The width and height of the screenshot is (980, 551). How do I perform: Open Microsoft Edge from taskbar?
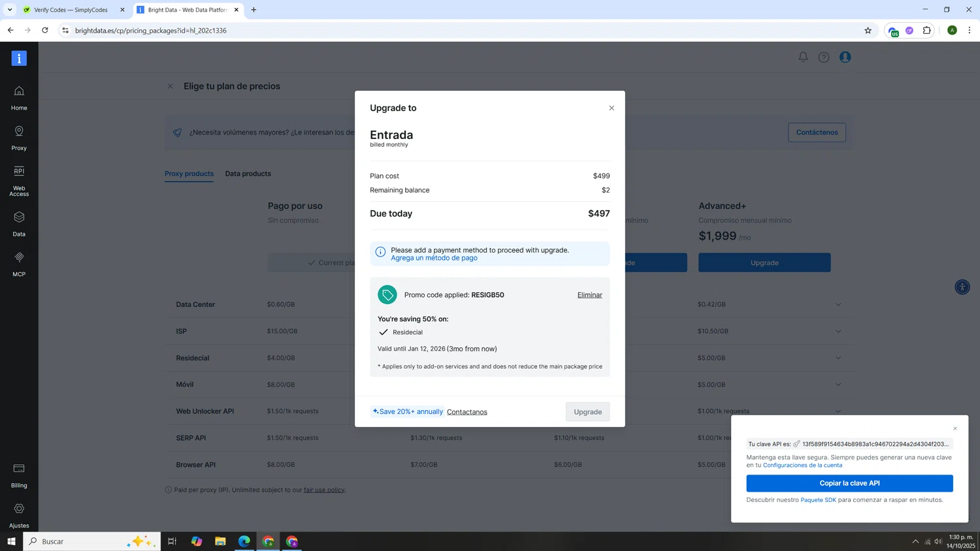click(x=244, y=541)
